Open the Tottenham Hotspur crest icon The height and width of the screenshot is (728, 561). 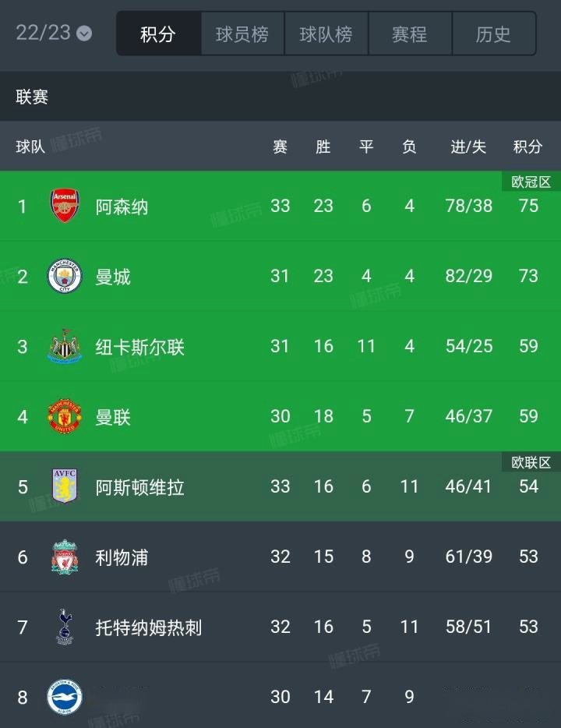(x=65, y=627)
